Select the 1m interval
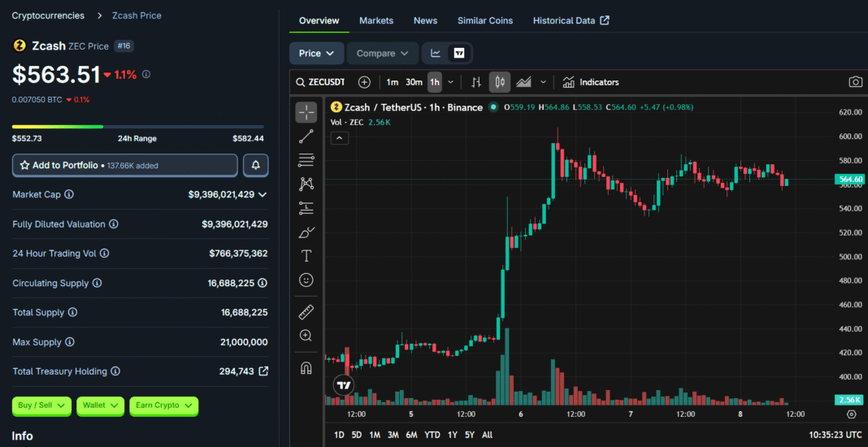 392,82
